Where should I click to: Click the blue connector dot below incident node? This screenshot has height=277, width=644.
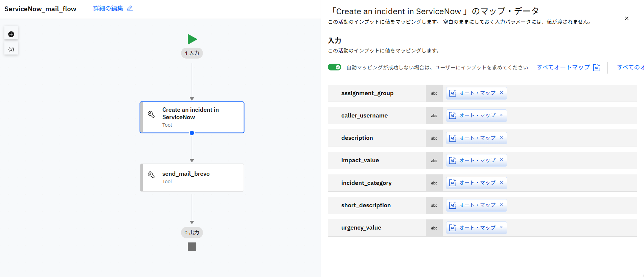click(192, 133)
